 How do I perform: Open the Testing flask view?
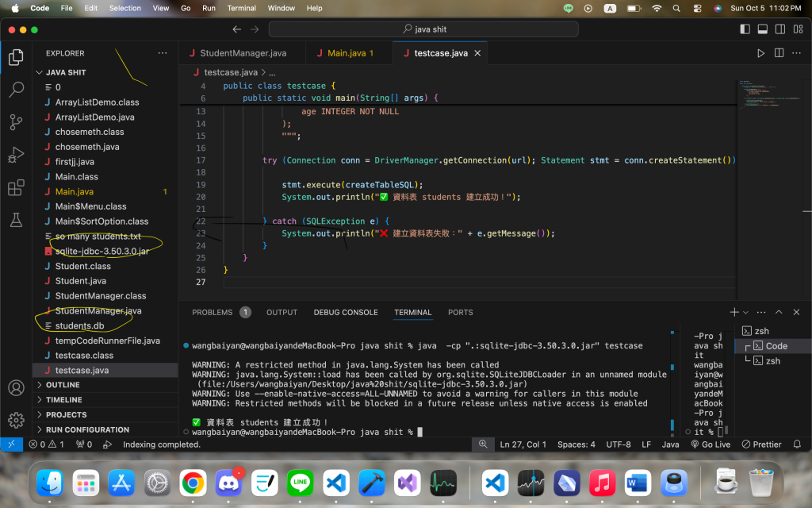point(16,220)
